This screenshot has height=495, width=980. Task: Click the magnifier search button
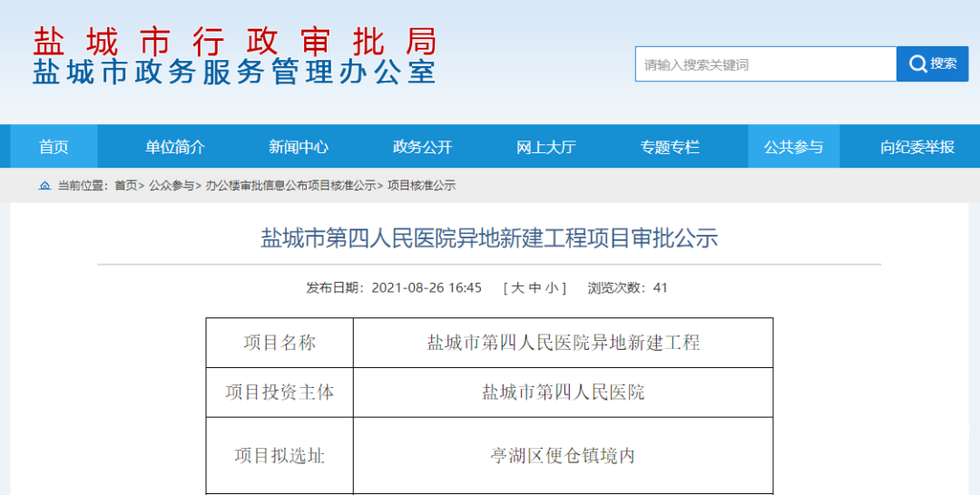click(932, 64)
